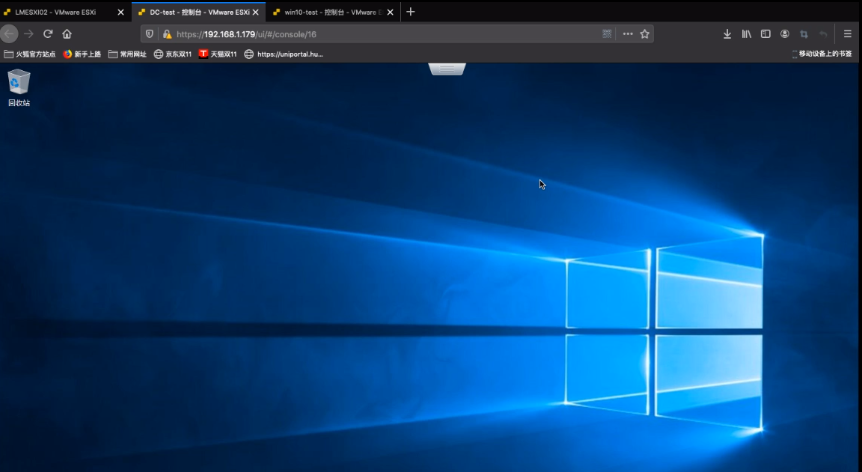Close the LMESXI02 tab

121,12
